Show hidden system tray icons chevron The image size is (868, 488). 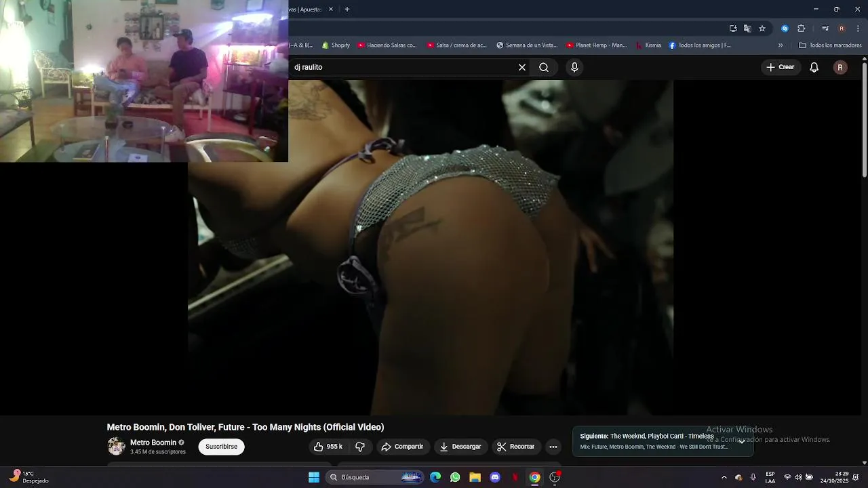[x=724, y=477]
